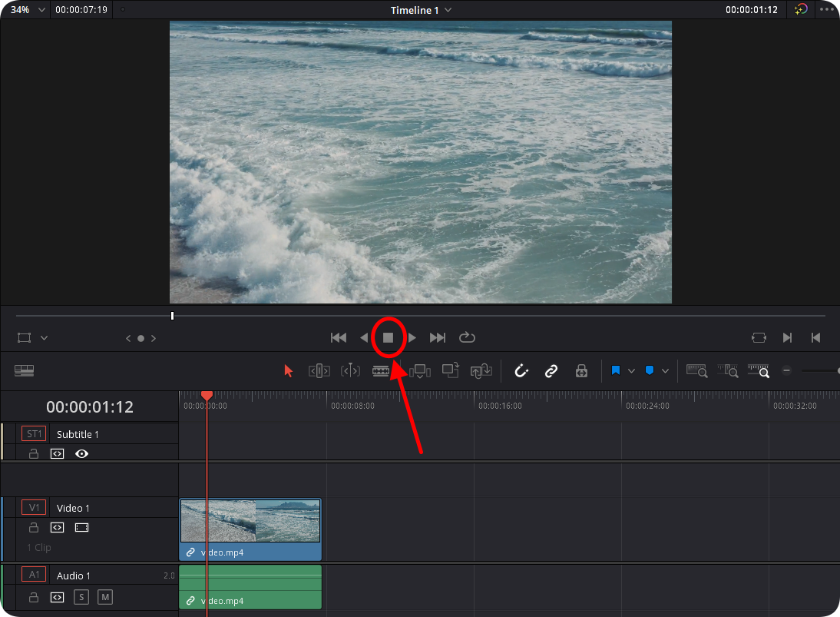The height and width of the screenshot is (617, 840).
Task: Click the Overwrite Clip icon
Action: (451, 370)
